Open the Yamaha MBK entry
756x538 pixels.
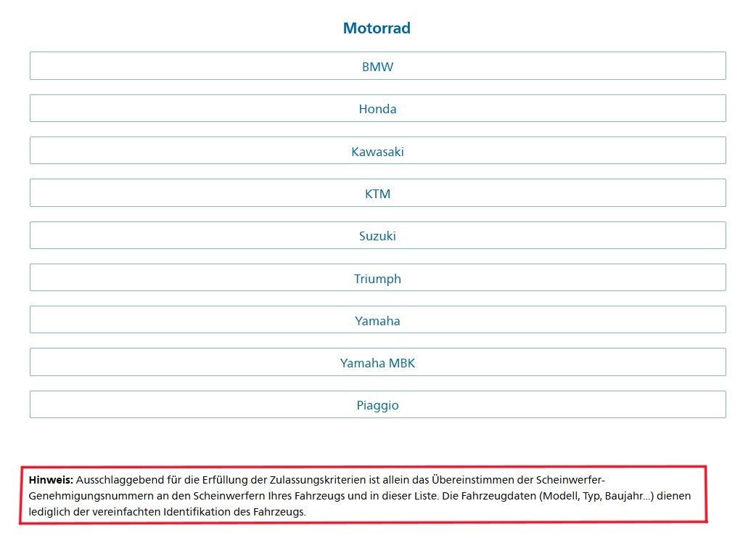[x=377, y=362]
